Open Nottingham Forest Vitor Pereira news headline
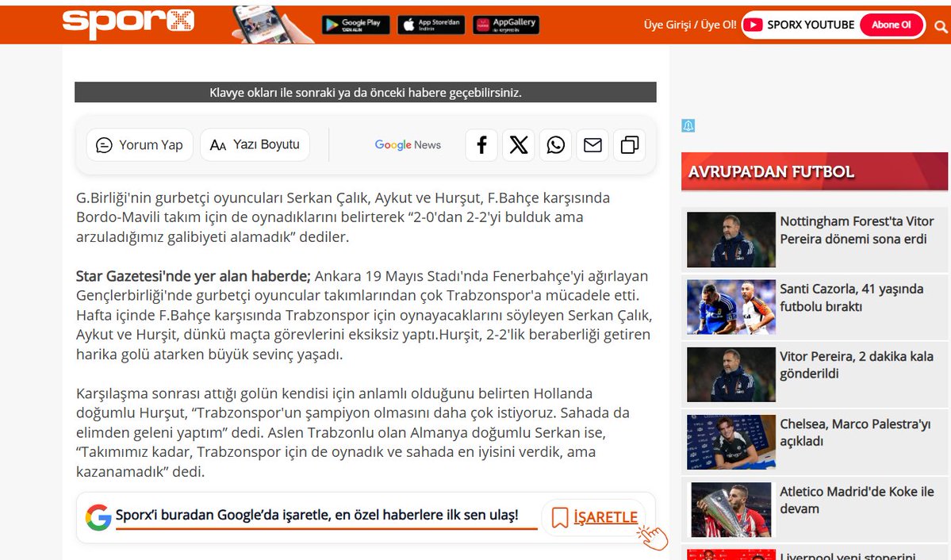Screen dimensions: 951x560 (x=857, y=230)
